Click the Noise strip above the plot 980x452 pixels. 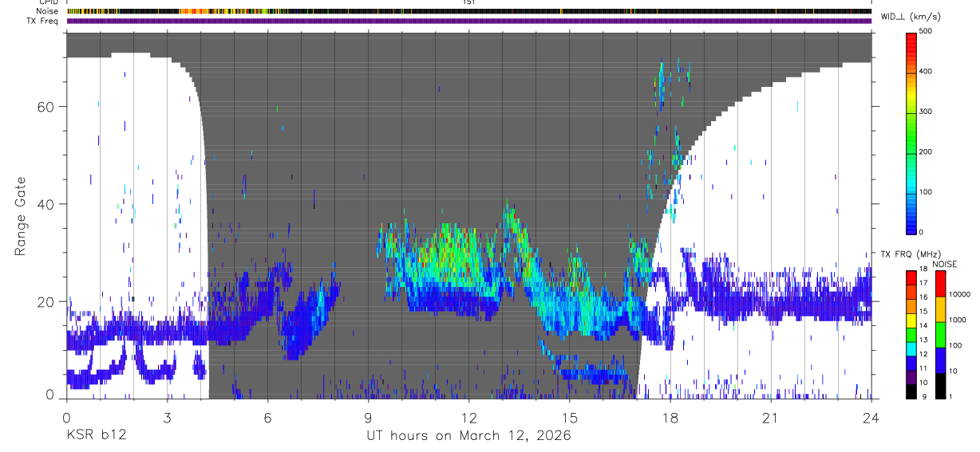tap(468, 11)
